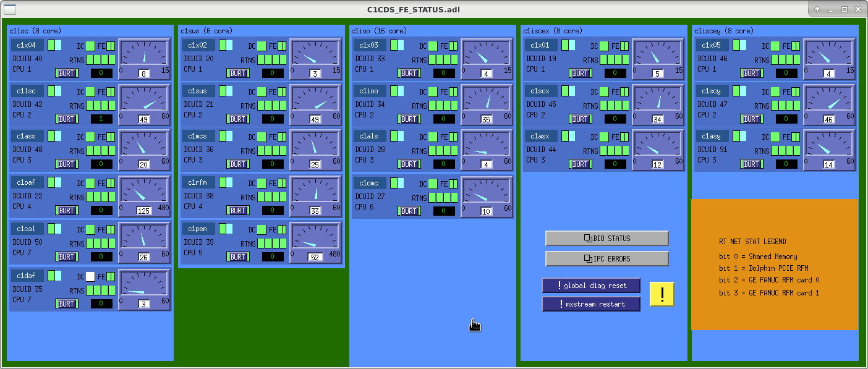This screenshot has width=868, height=369.
Task: Open the c1sus model screen
Action: tap(198, 91)
